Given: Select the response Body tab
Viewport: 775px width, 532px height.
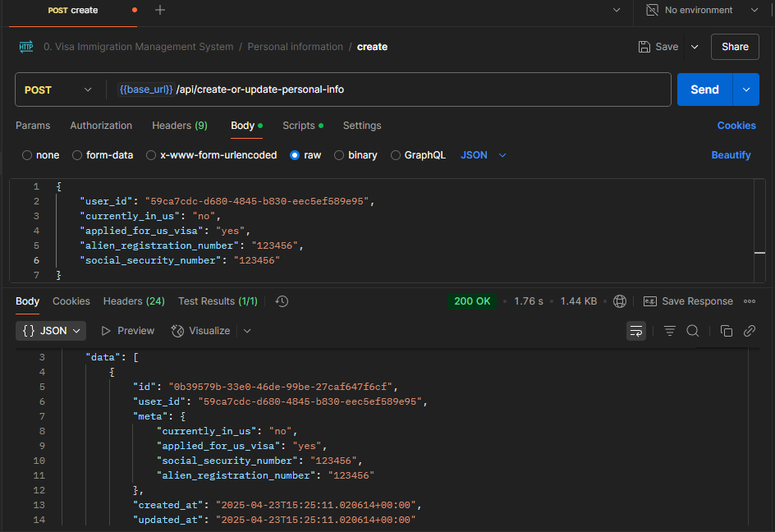Looking at the screenshot, I should [x=27, y=301].
